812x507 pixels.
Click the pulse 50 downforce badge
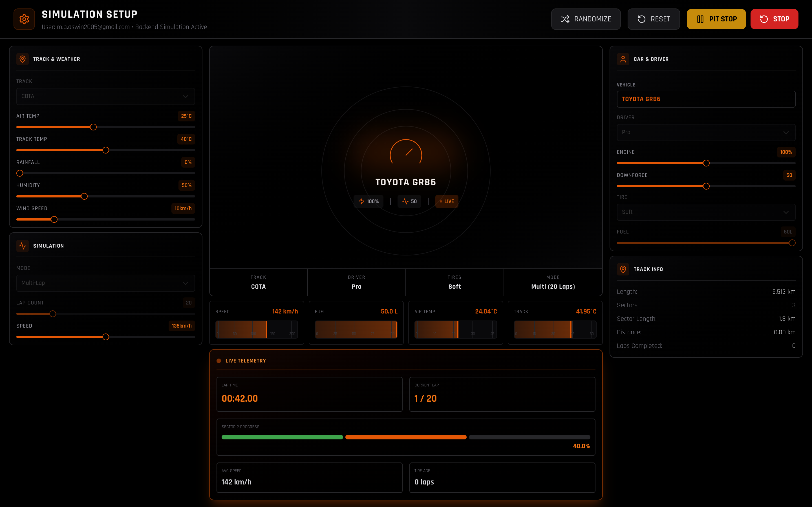[x=409, y=201]
